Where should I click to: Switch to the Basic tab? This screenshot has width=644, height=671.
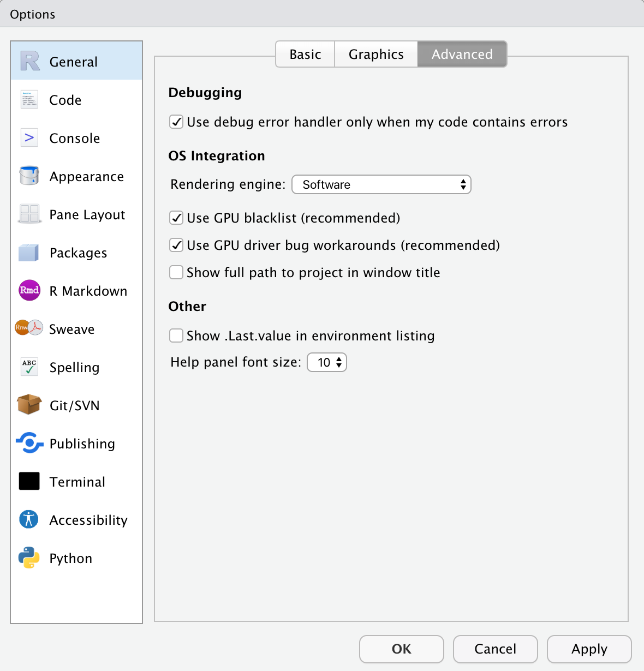[x=305, y=54]
